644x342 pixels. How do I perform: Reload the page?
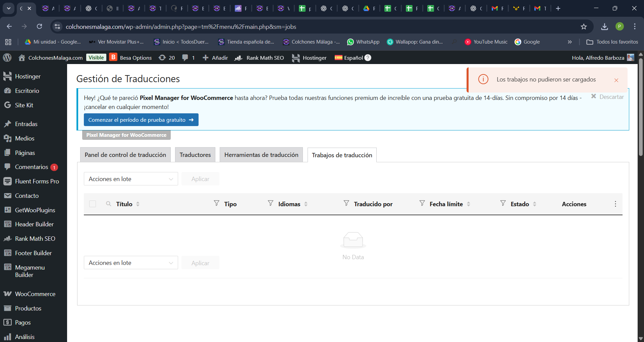point(40,26)
